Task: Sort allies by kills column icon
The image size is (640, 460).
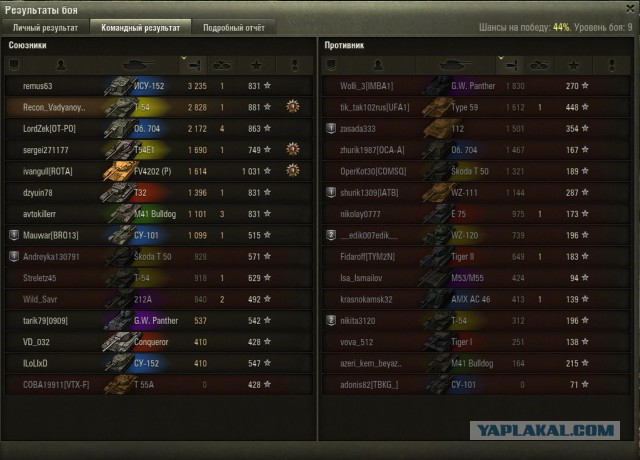Action: (x=222, y=65)
